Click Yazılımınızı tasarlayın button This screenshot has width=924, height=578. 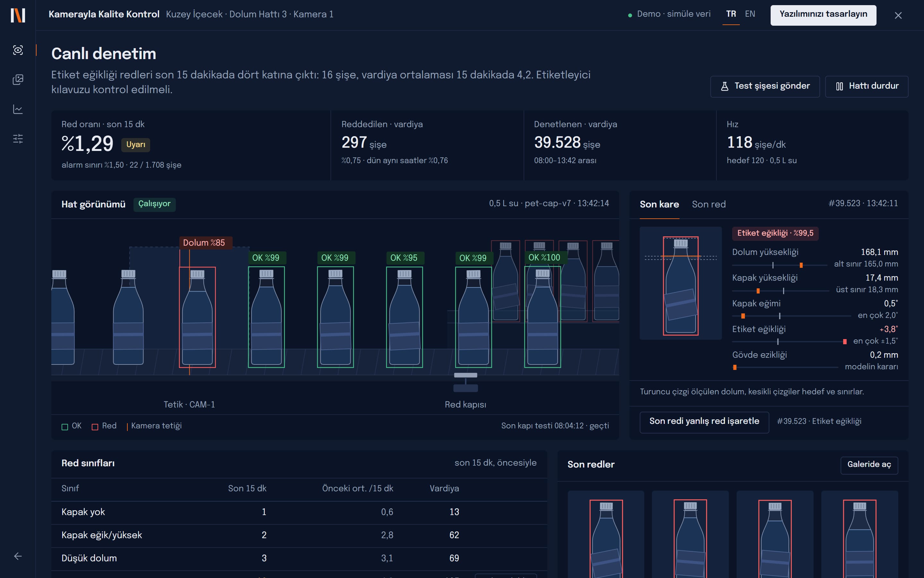(823, 15)
